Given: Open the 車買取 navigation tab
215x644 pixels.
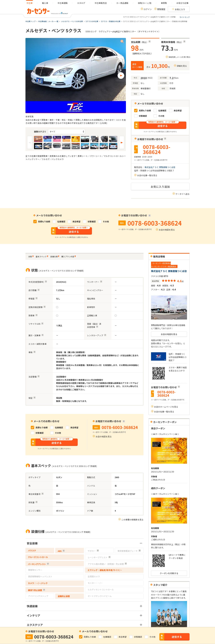Looking at the screenshot, I should pyautogui.click(x=164, y=3).
